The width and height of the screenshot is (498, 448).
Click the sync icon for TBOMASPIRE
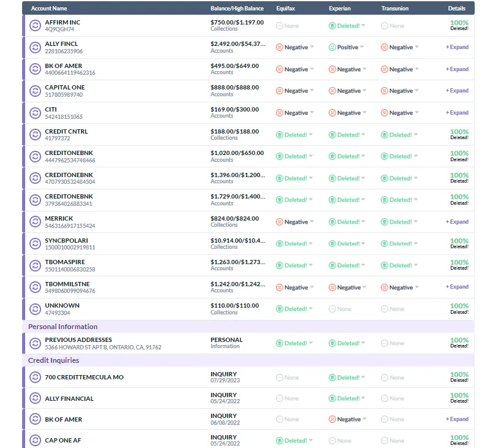pyautogui.click(x=35, y=265)
